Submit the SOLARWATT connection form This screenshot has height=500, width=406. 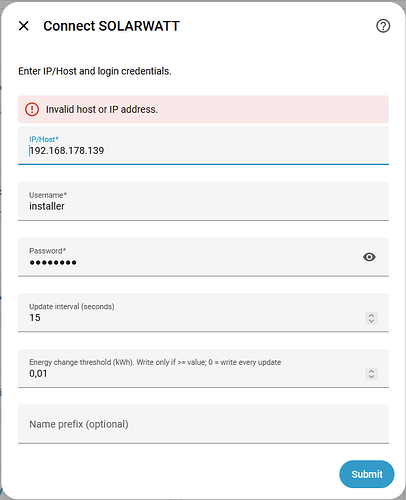(367, 474)
